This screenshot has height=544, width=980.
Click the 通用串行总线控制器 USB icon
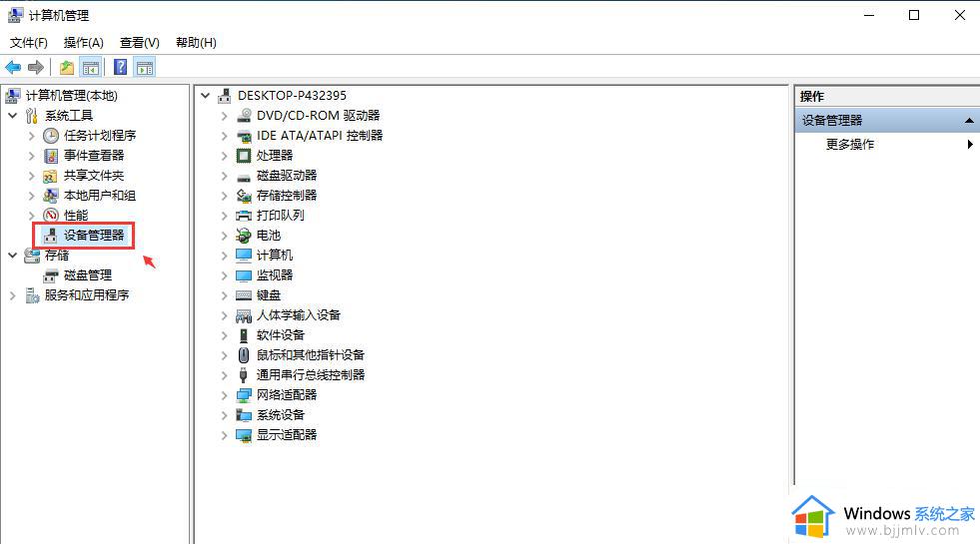pyautogui.click(x=244, y=375)
